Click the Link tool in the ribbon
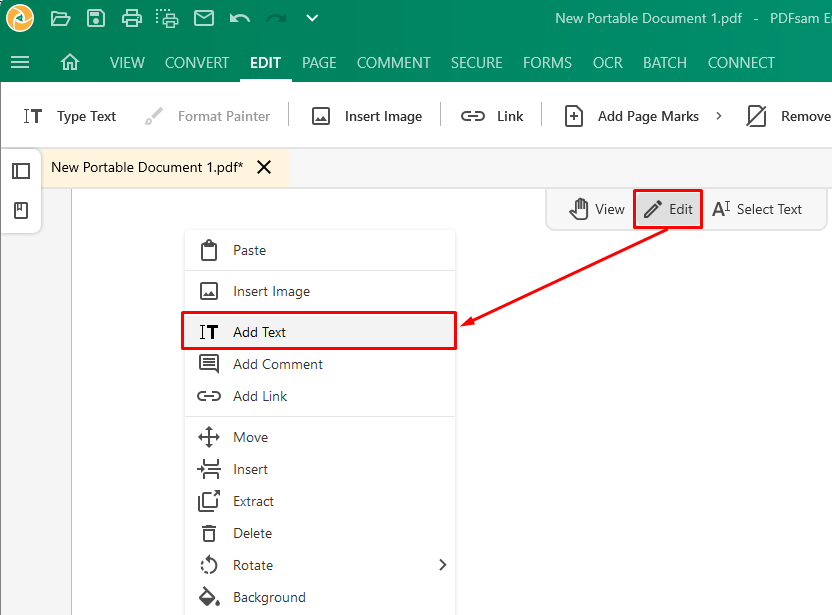Image resolution: width=832 pixels, height=615 pixels. click(x=492, y=116)
